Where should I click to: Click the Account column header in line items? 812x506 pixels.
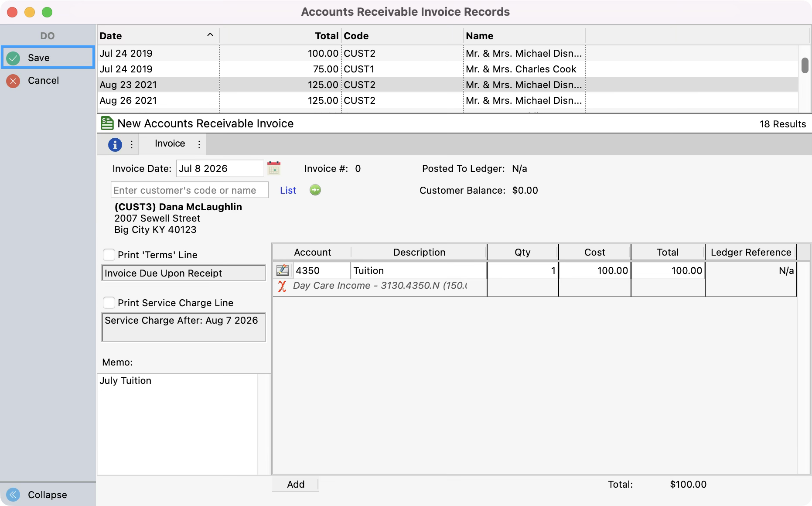coord(312,252)
